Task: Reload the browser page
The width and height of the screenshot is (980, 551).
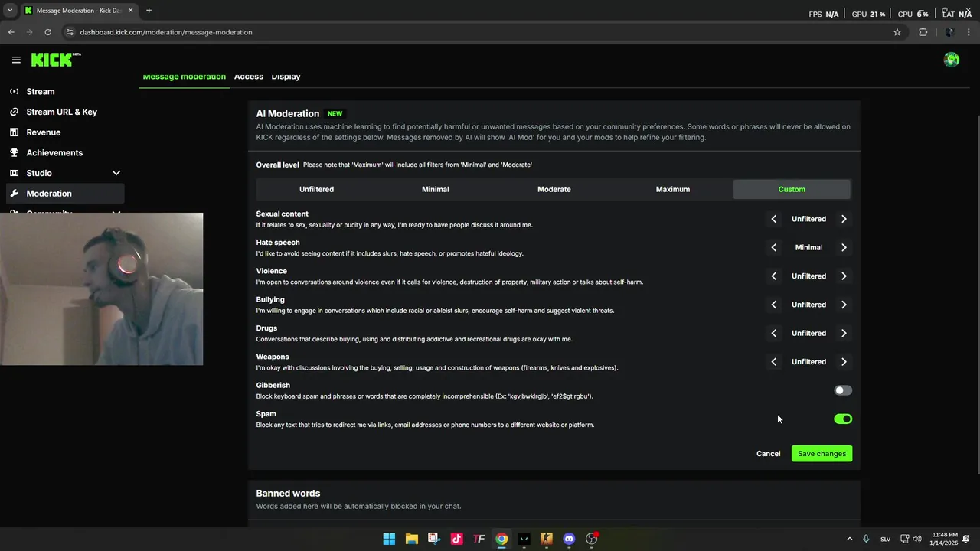Action: tap(47, 32)
